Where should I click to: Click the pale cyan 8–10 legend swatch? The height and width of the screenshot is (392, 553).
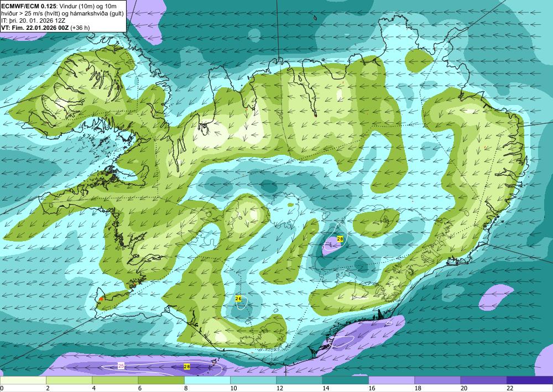[207, 380]
